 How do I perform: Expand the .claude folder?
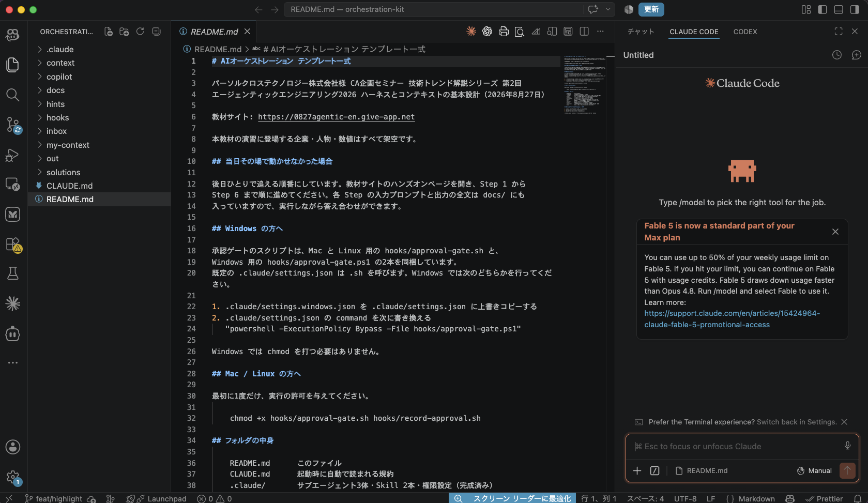[x=99, y=49]
